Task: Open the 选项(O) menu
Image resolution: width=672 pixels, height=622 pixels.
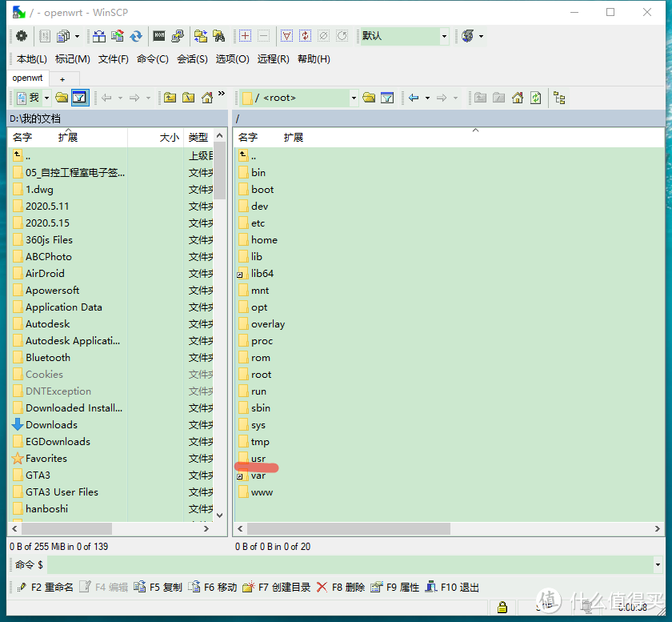Action: (232, 58)
